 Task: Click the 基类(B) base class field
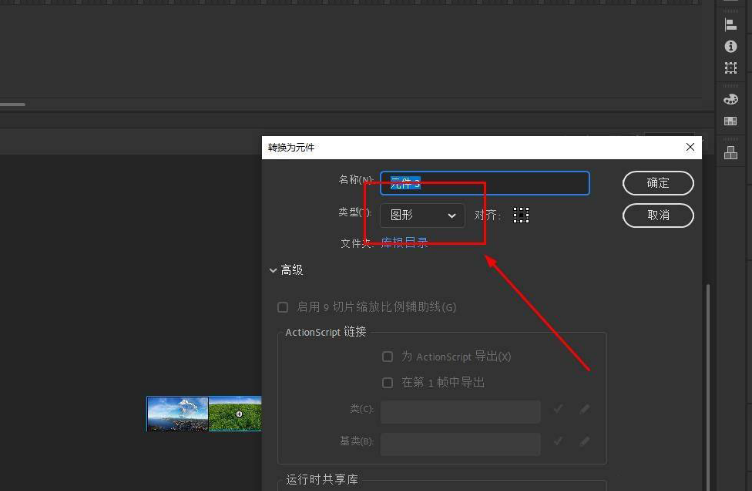coord(460,444)
